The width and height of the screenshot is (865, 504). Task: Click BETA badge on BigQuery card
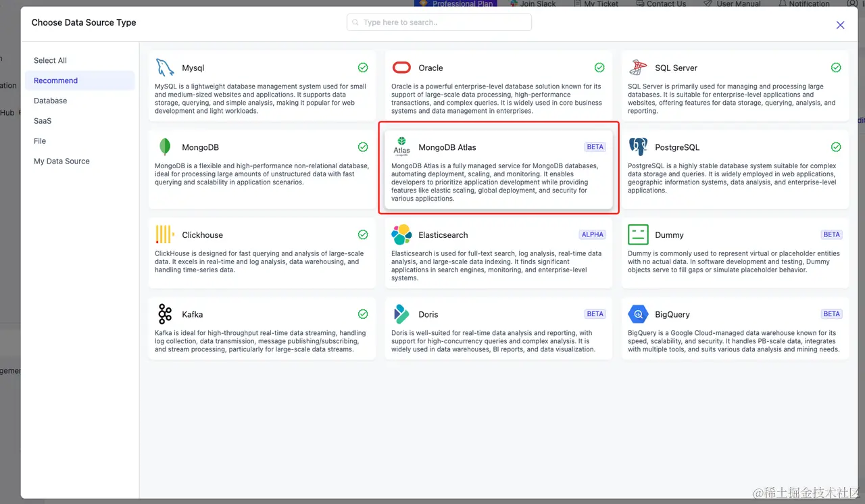[832, 314]
